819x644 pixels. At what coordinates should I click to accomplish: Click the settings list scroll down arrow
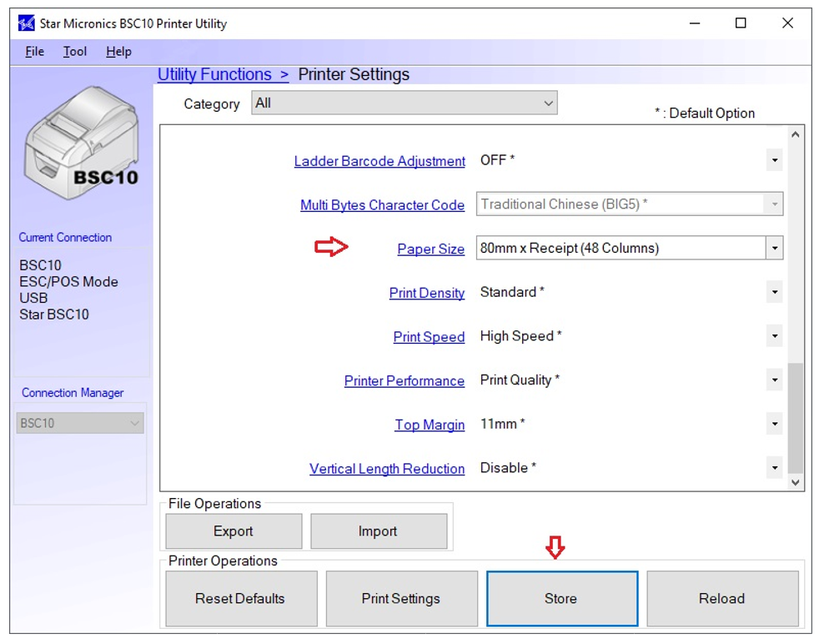(795, 483)
